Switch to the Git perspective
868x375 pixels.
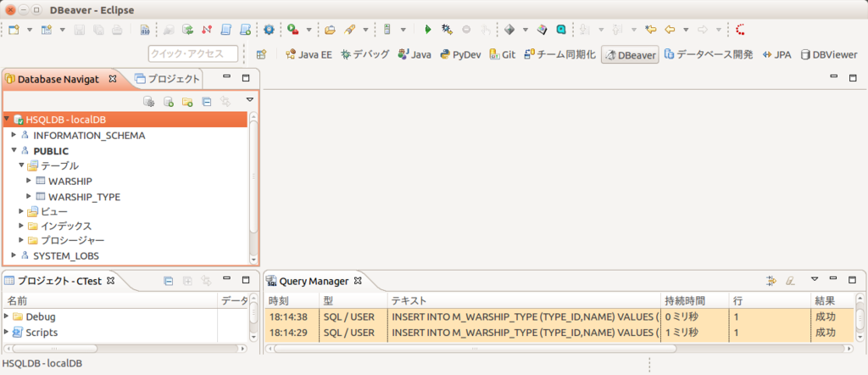point(503,54)
